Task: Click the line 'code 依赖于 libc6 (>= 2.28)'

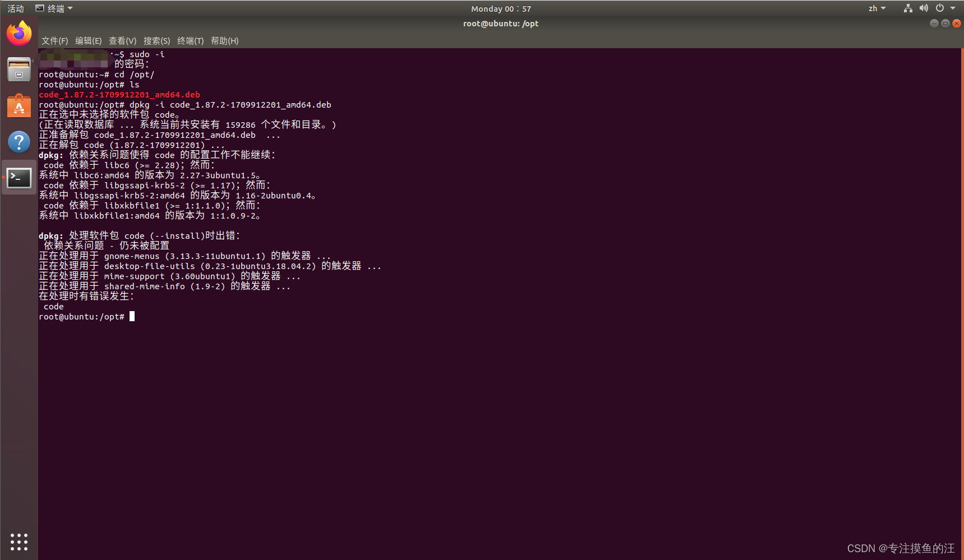Action: point(129,165)
